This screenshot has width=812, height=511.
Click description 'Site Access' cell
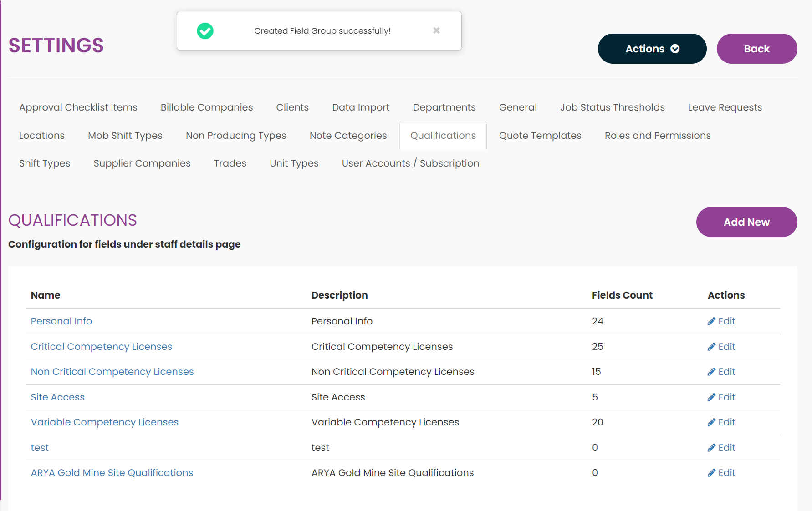tap(338, 397)
